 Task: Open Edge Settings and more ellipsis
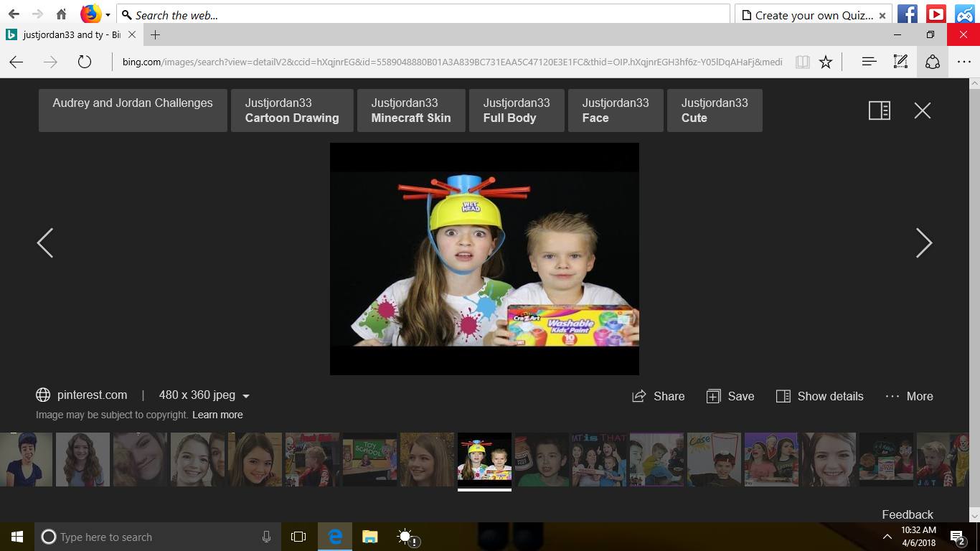click(x=964, y=62)
